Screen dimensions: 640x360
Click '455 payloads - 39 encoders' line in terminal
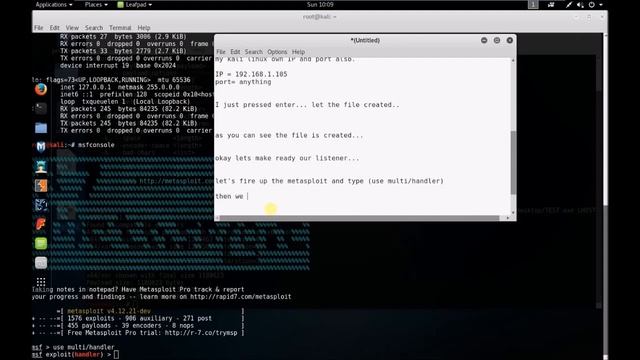click(x=131, y=326)
